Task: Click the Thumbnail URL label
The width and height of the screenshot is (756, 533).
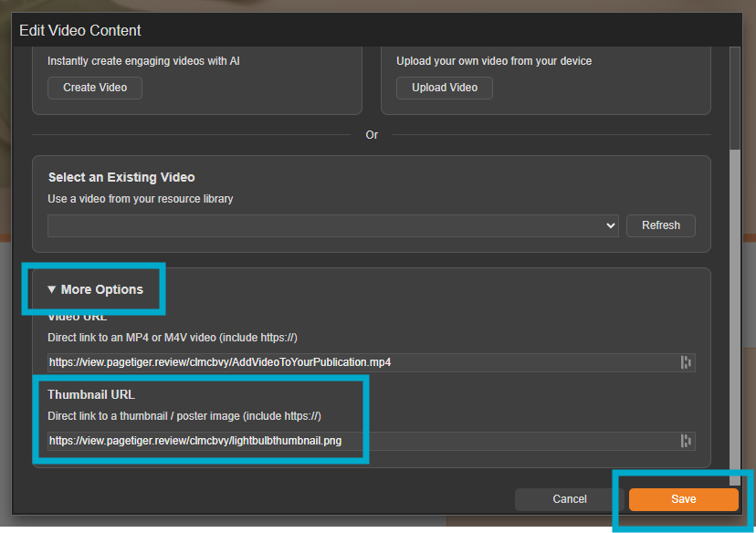Action: tap(90, 395)
